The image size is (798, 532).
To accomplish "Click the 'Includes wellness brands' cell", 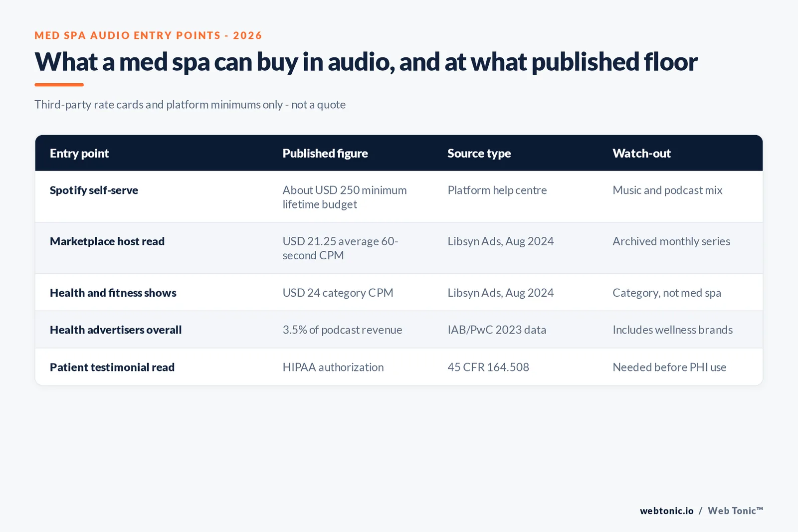I will point(673,330).
